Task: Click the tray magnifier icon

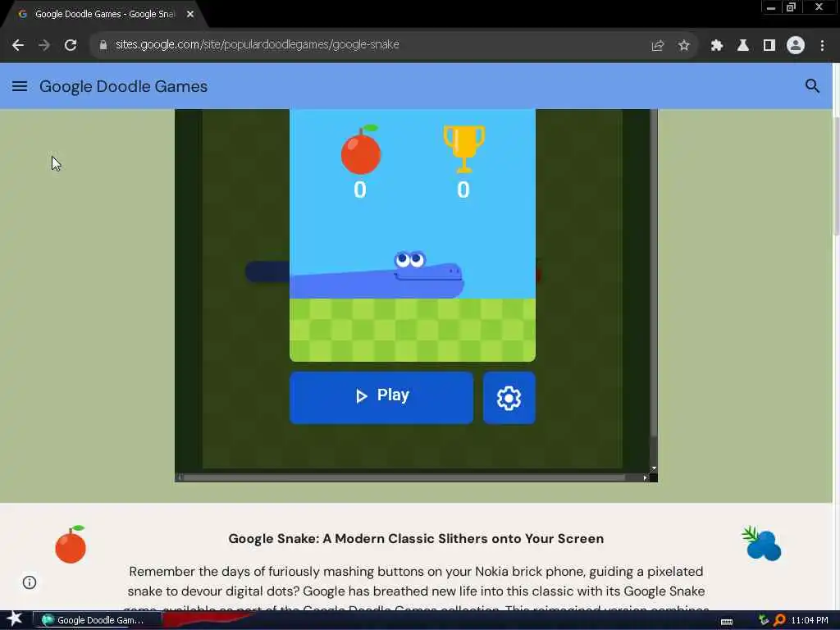Action: point(779,620)
